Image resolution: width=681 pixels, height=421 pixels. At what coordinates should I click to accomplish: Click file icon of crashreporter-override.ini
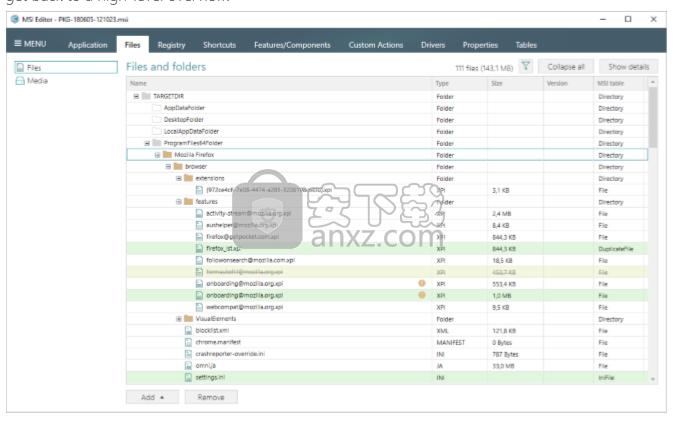click(x=188, y=354)
